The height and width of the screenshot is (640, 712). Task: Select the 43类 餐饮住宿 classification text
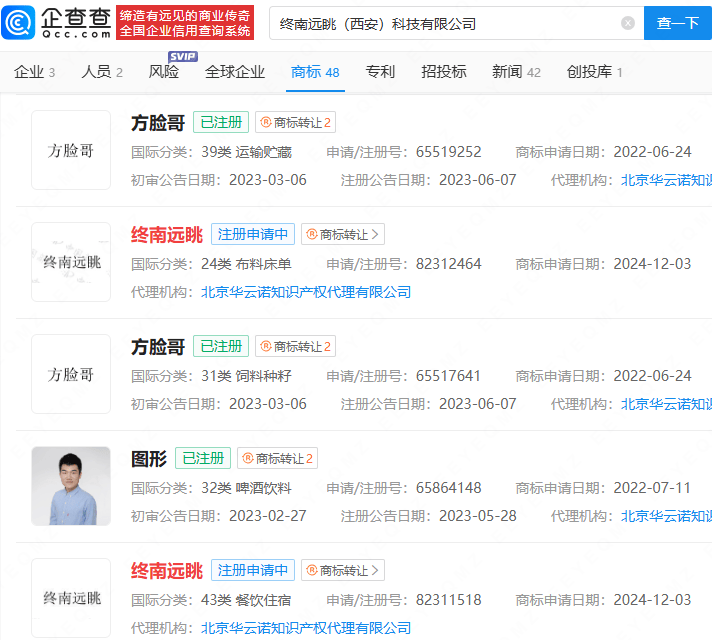(x=246, y=600)
